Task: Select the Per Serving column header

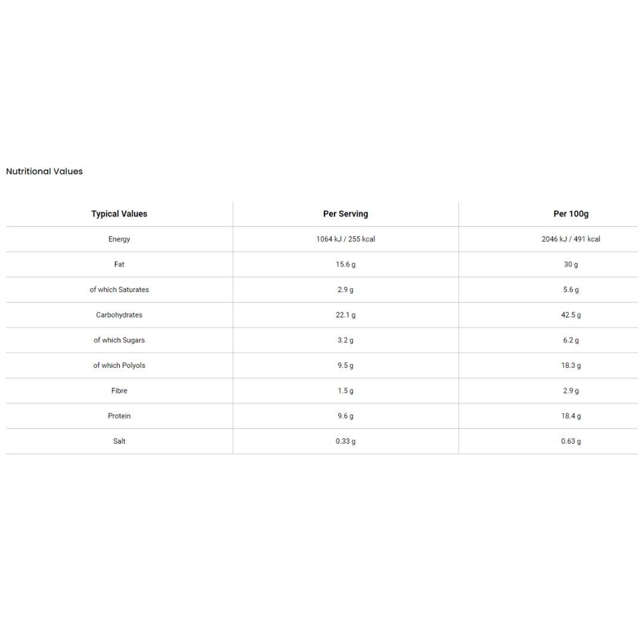Action: (345, 214)
